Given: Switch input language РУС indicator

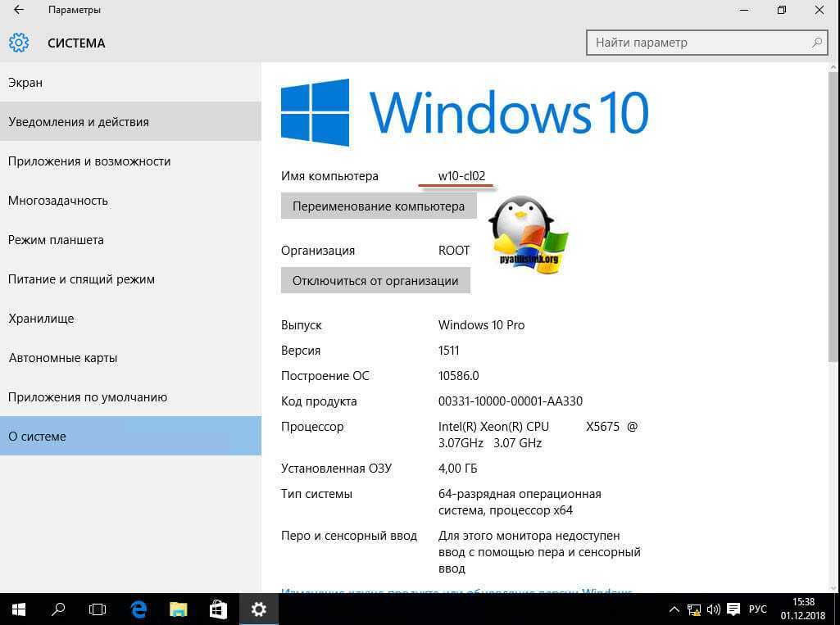Looking at the screenshot, I should 758,609.
